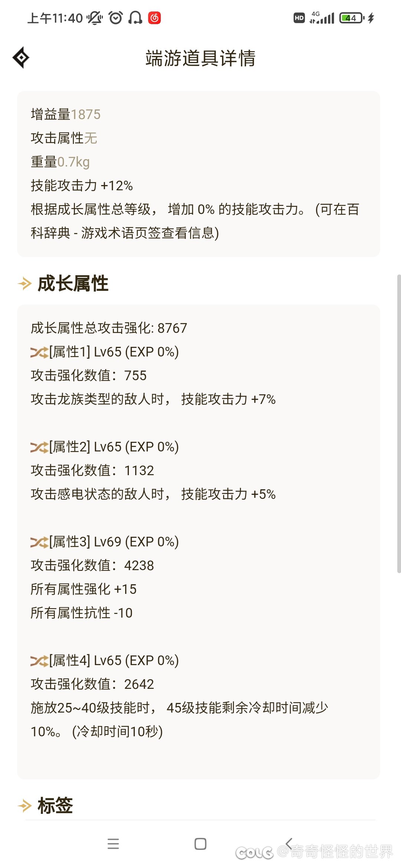Tap the 端游道具详情 page title
This screenshot has width=401, height=868.
point(200,58)
